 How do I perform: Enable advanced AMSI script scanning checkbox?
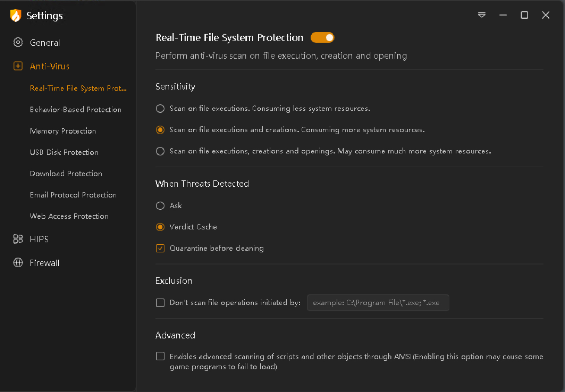pyautogui.click(x=160, y=356)
